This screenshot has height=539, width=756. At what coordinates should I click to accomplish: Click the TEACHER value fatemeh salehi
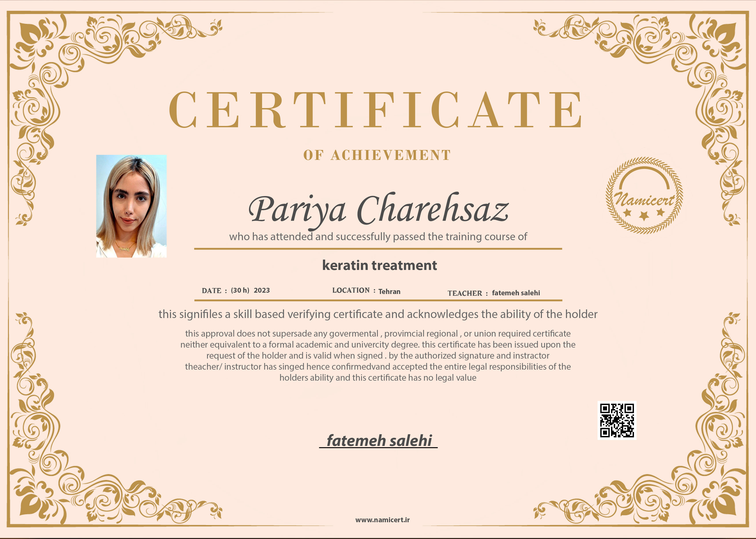[516, 293]
